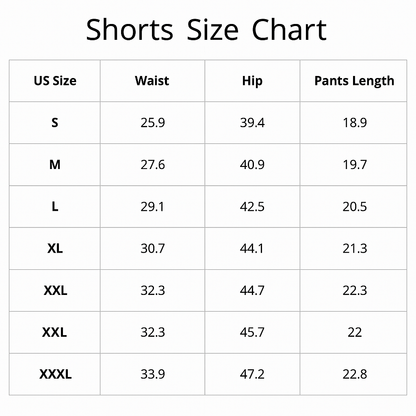Click the Waist column header
The image size is (416, 416).
(152, 81)
